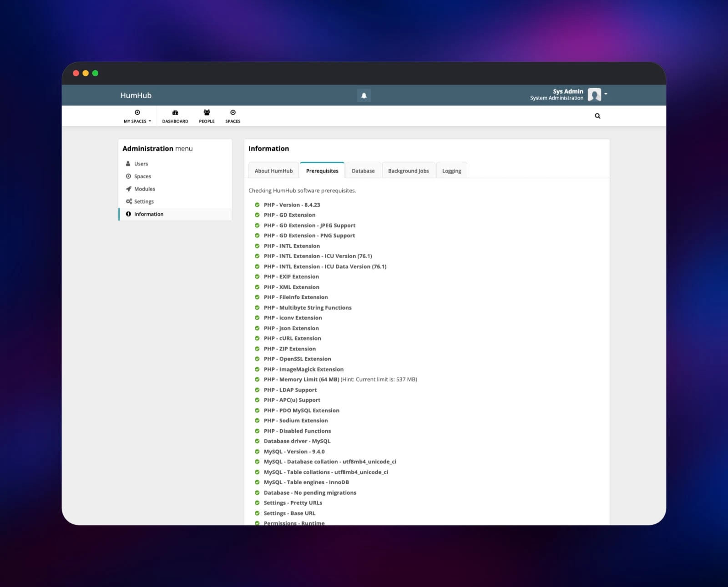Click check icon beside ZIP Extension
Viewport: 728px width, 587px height.
tap(257, 349)
